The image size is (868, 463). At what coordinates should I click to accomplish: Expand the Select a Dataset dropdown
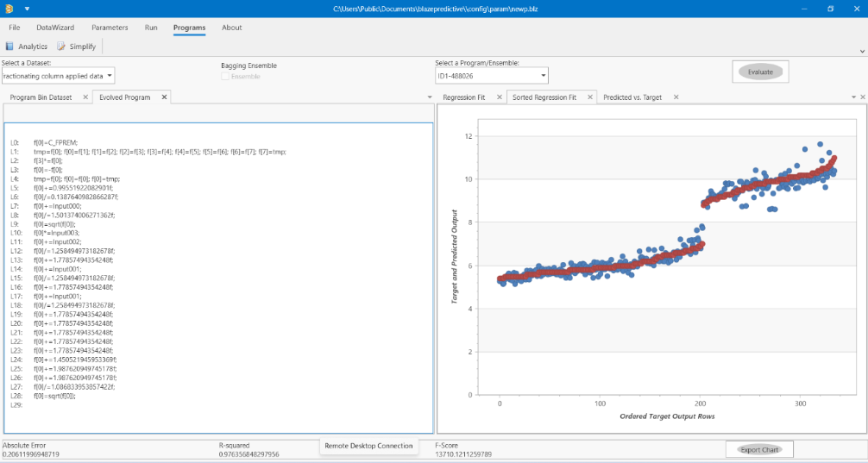pyautogui.click(x=110, y=75)
